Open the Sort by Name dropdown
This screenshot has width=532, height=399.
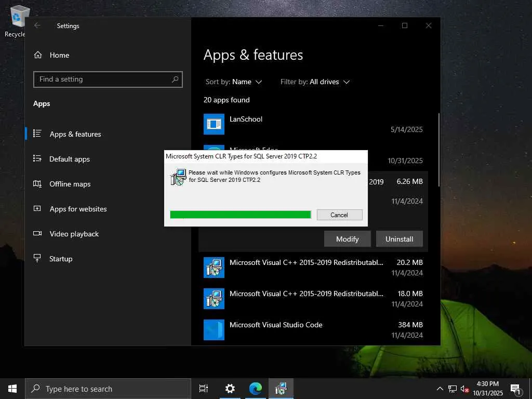tap(233, 82)
